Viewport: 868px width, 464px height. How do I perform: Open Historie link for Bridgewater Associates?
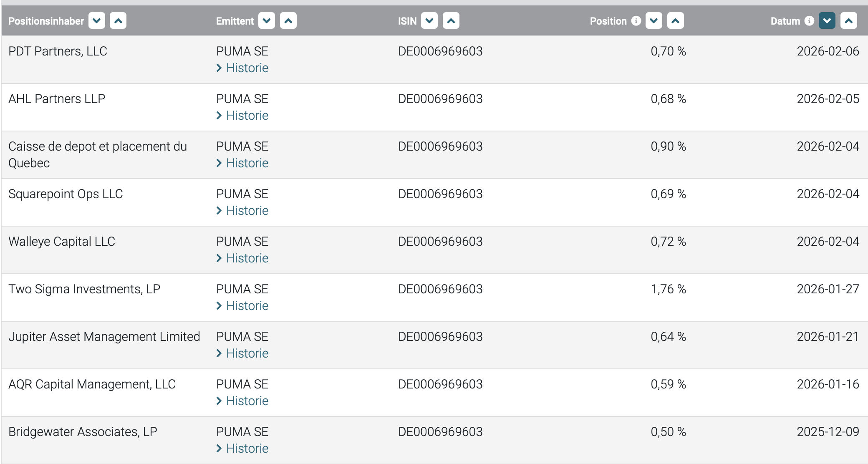coord(247,449)
